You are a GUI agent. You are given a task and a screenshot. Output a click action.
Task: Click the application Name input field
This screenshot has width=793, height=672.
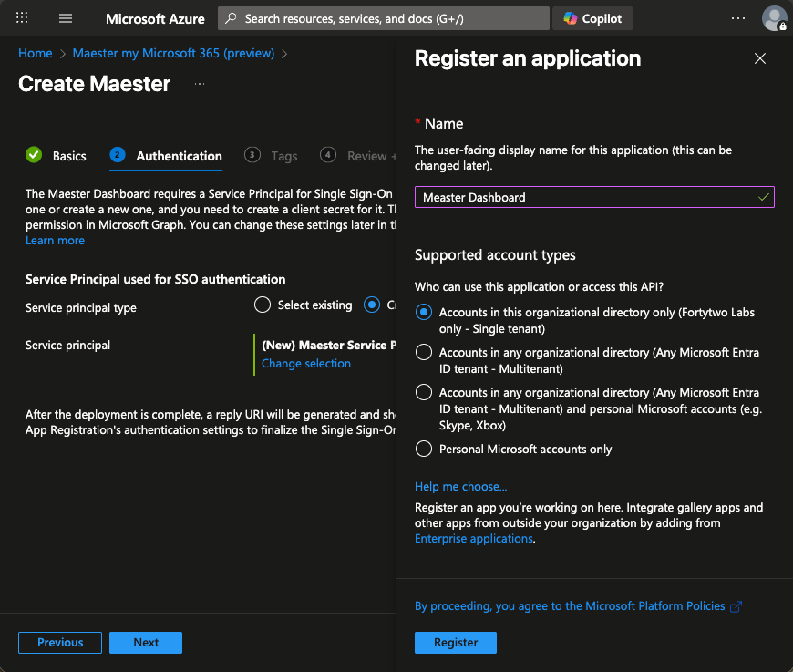(583, 197)
